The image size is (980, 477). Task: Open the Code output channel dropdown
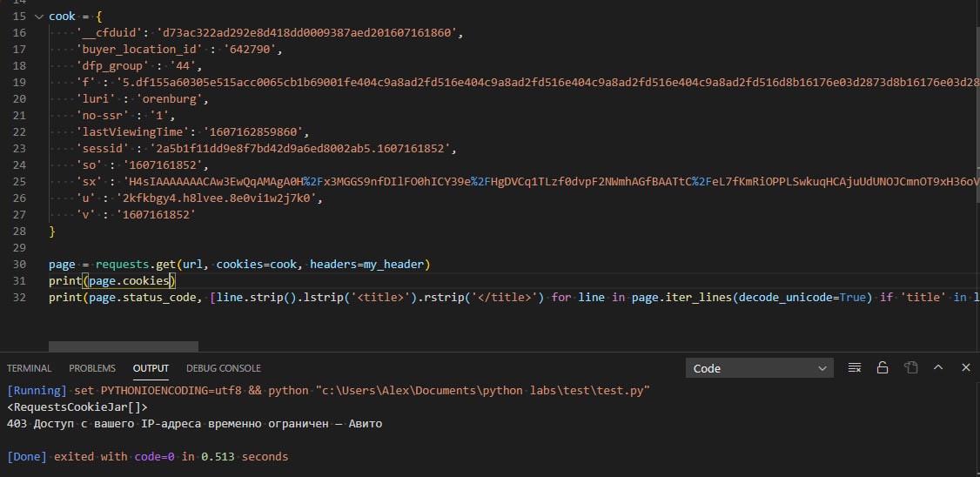(x=760, y=368)
